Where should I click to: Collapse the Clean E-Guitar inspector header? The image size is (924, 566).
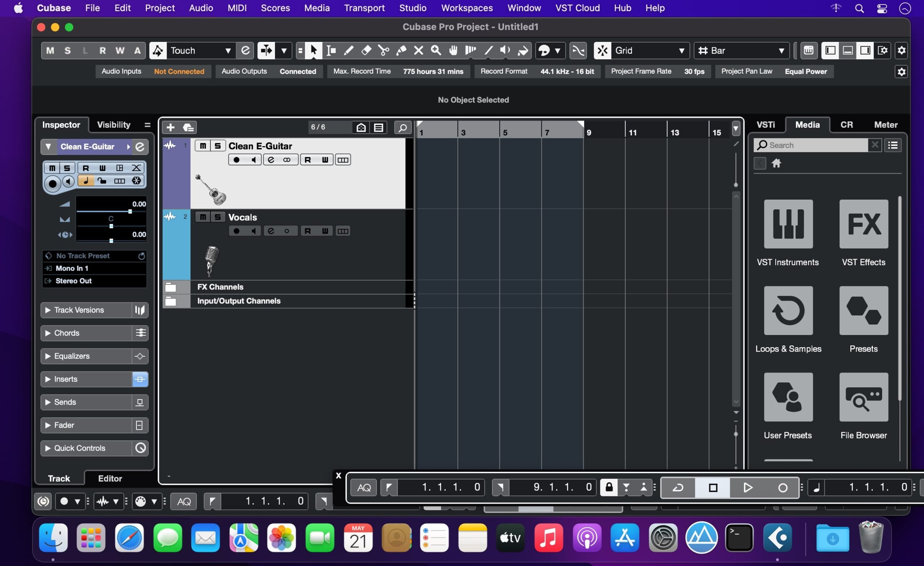(48, 146)
